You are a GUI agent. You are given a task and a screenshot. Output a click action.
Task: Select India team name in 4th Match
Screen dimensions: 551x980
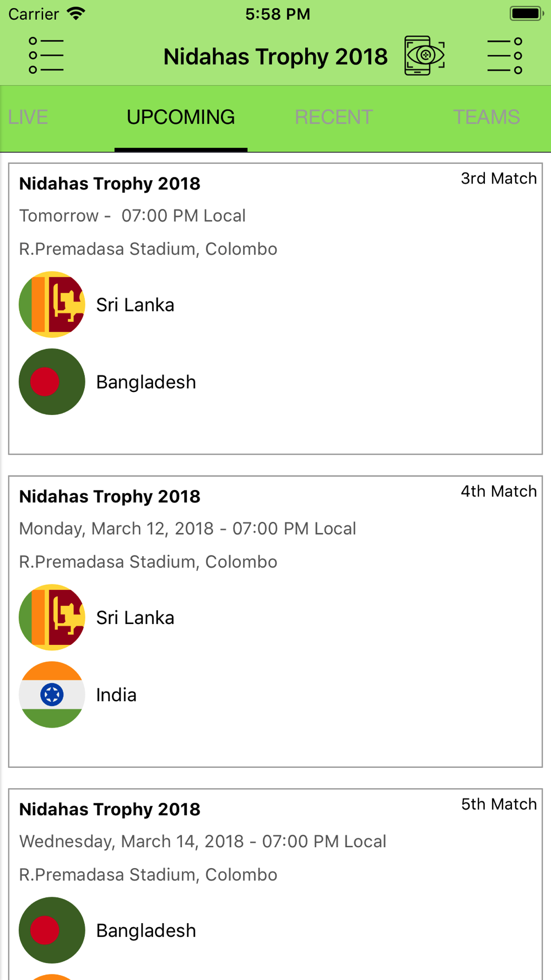(x=116, y=695)
